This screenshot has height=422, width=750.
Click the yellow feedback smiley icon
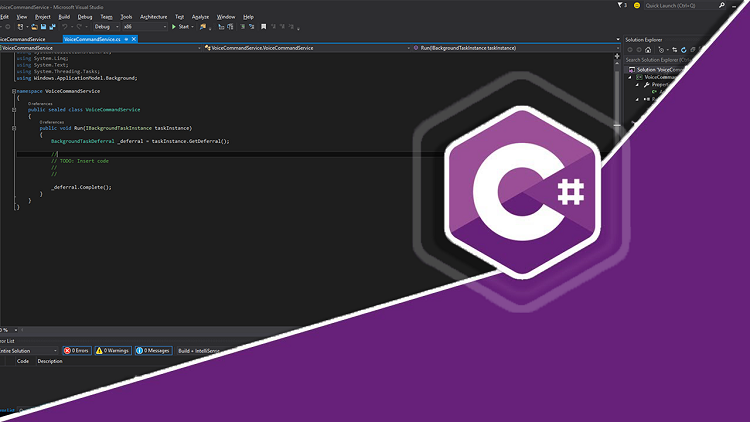click(x=637, y=5)
